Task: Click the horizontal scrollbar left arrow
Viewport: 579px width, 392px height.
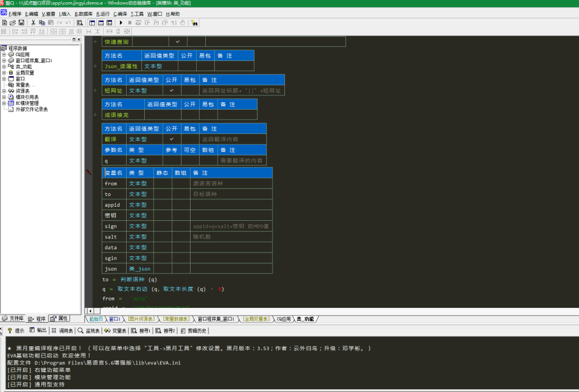Action: point(89,311)
